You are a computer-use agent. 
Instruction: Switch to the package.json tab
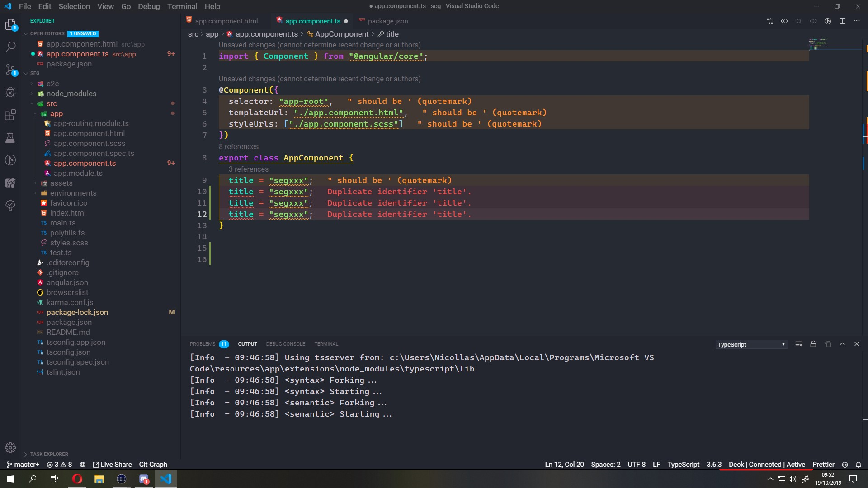[x=389, y=21]
